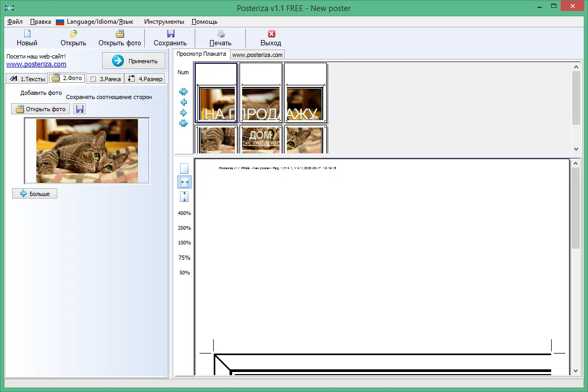
Task: Click the Новый new poster icon
Action: [x=27, y=34]
